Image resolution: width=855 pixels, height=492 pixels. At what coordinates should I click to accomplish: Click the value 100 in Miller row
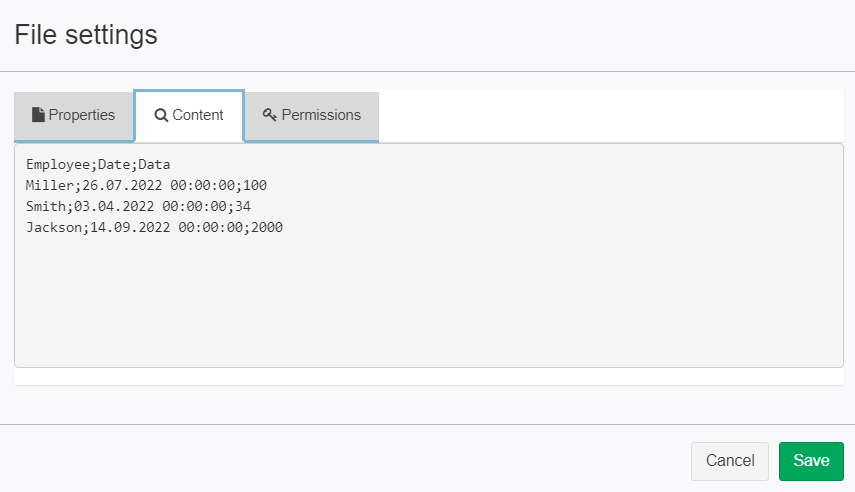pyautogui.click(x=255, y=185)
